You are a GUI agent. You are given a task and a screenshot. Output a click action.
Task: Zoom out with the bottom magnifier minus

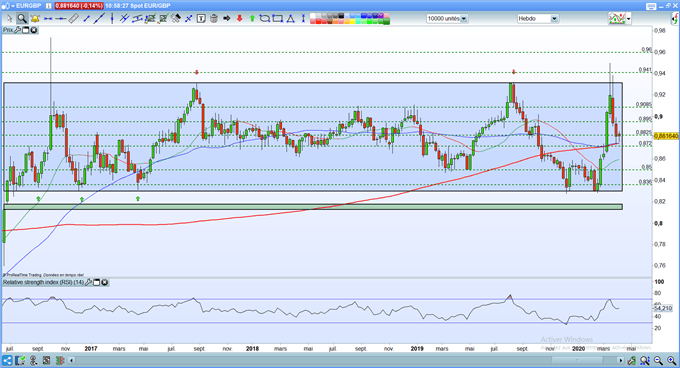coord(658,360)
